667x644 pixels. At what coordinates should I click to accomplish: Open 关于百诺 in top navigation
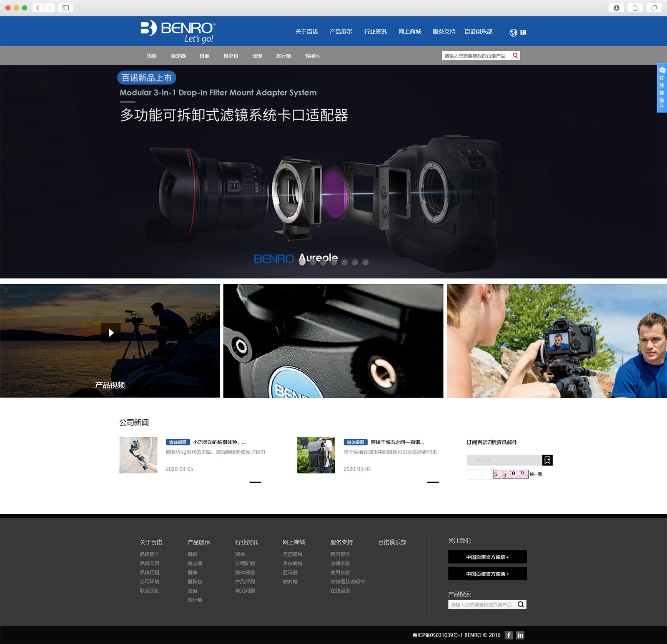coord(306,32)
